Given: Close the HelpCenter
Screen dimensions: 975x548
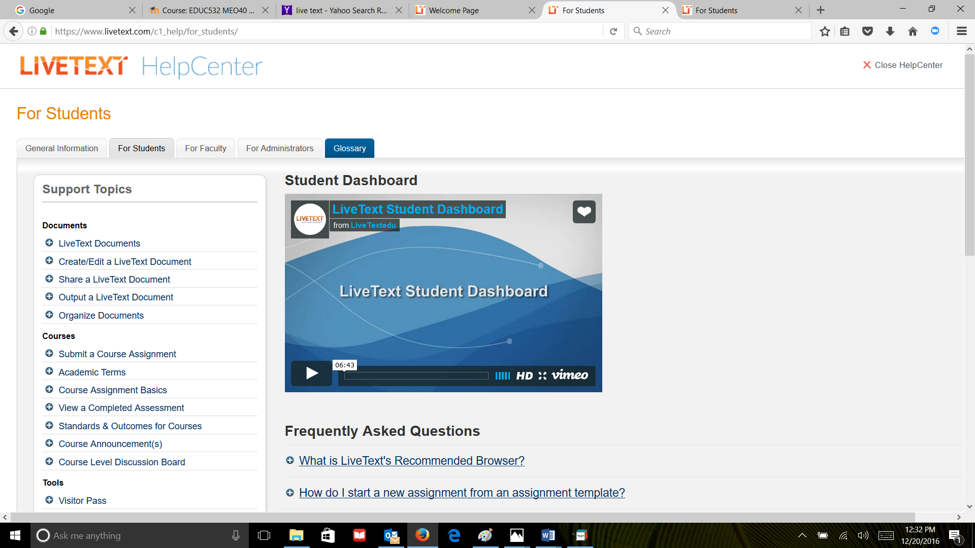Looking at the screenshot, I should click(x=902, y=65).
